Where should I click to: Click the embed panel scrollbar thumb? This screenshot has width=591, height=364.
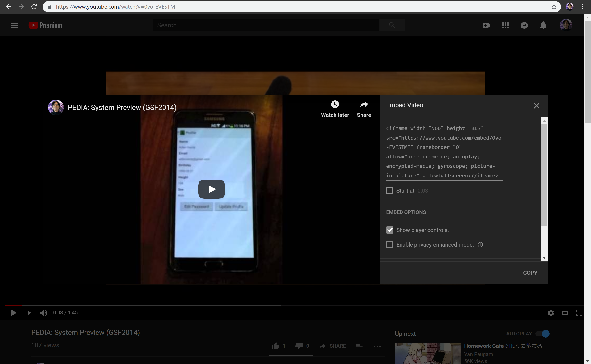(544, 175)
